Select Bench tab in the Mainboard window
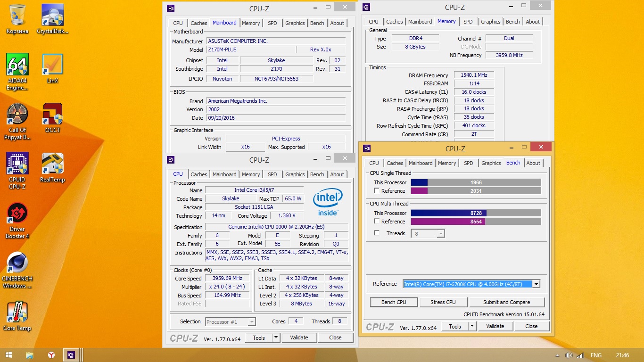Screen dimensions: 644x362 317,23
